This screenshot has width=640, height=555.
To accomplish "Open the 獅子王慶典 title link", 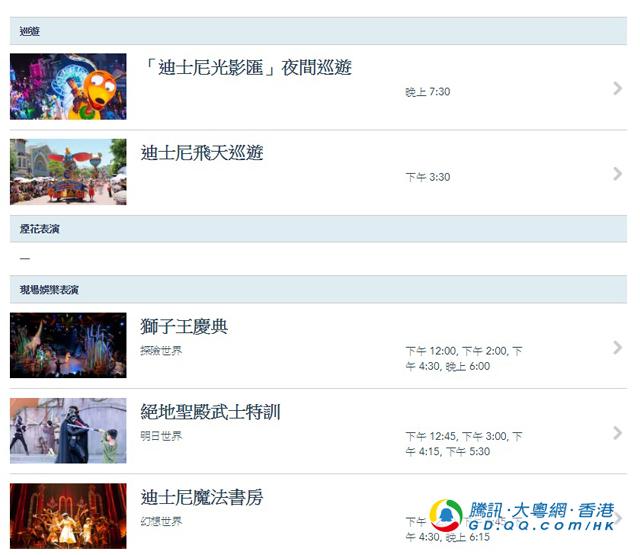I will pyautogui.click(x=184, y=326).
